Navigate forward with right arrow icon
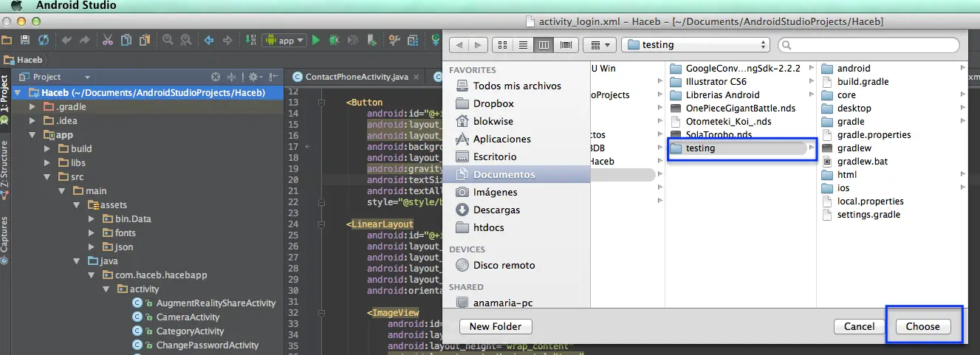Screen dimensions: 980x355 tap(227, 40)
